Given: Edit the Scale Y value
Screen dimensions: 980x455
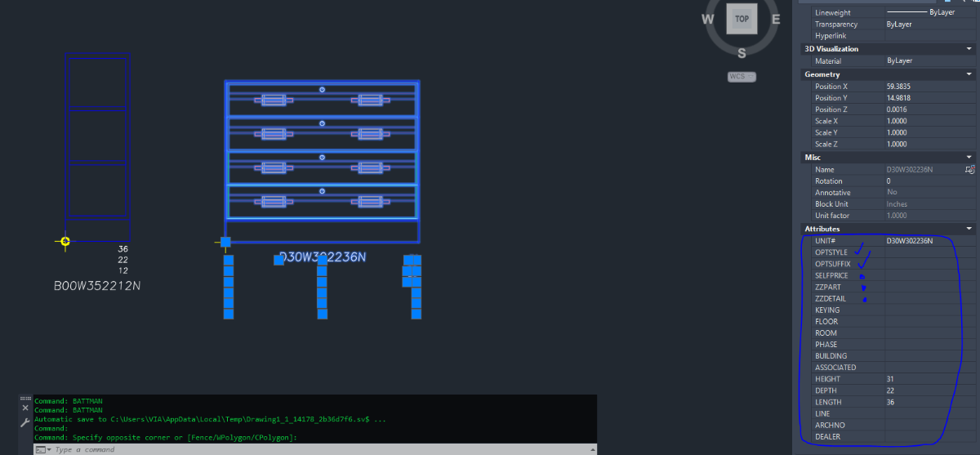Looking at the screenshot, I should tap(930, 132).
